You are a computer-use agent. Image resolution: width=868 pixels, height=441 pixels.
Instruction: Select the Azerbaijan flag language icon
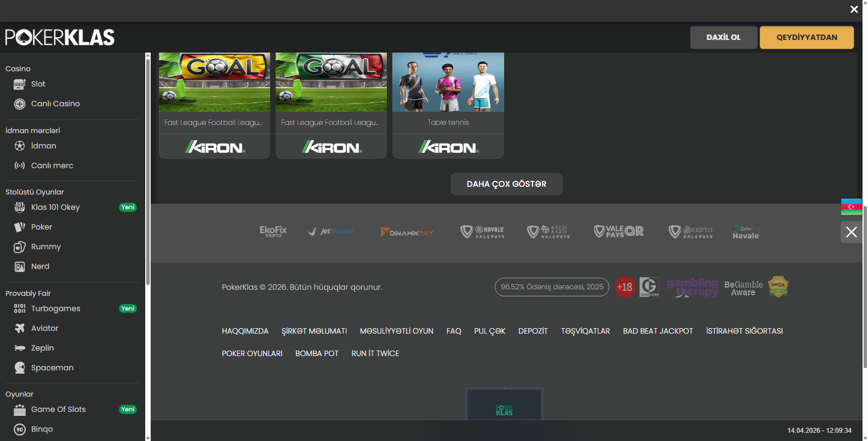(852, 207)
